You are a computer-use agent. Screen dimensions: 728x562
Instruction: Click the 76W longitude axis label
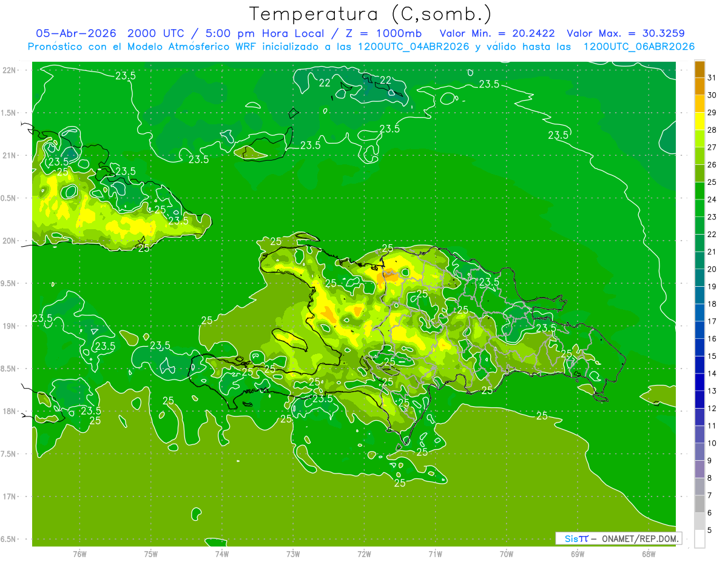pyautogui.click(x=79, y=554)
